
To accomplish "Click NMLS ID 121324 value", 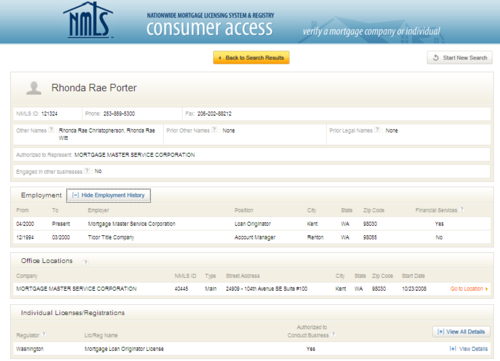I will coord(49,114).
